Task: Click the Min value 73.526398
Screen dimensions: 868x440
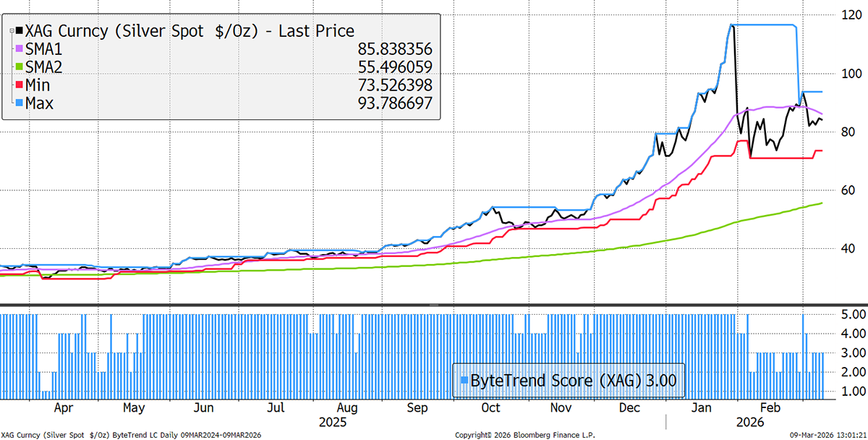Action: click(x=394, y=86)
